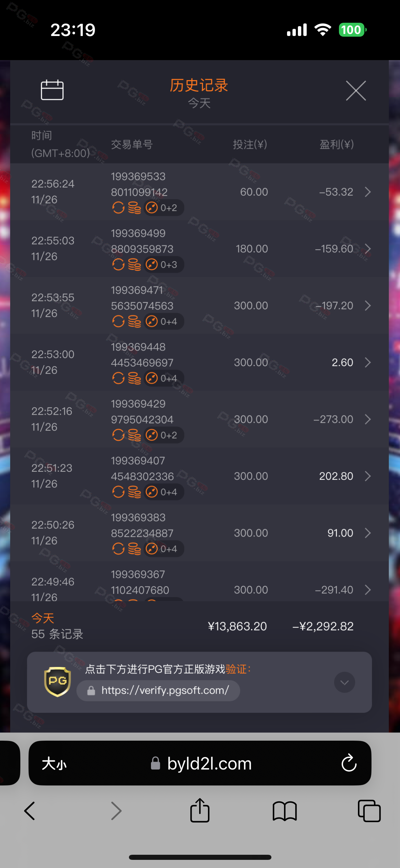Open Safari bookmarks
400x868 pixels.
tap(285, 811)
